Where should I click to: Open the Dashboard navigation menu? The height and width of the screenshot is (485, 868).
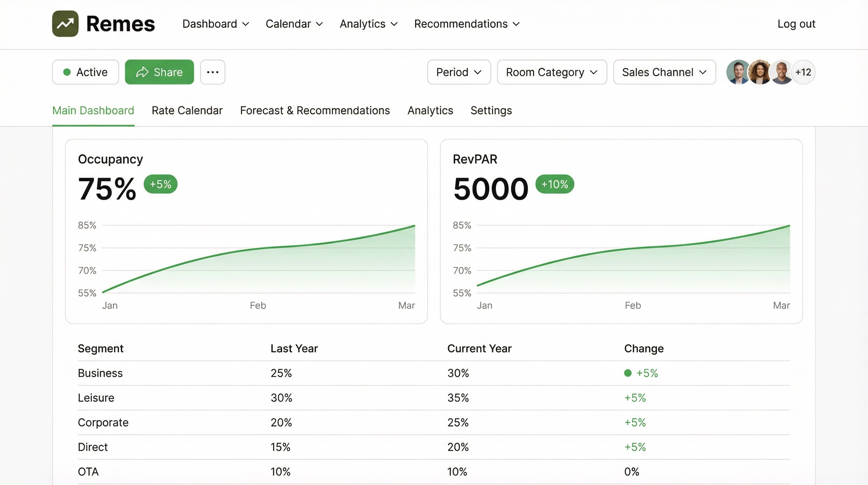(x=216, y=24)
